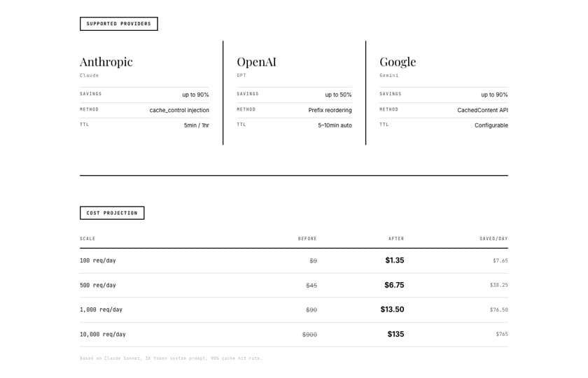Select the '500 req/day' row label
The image size is (588, 378).
pos(98,286)
